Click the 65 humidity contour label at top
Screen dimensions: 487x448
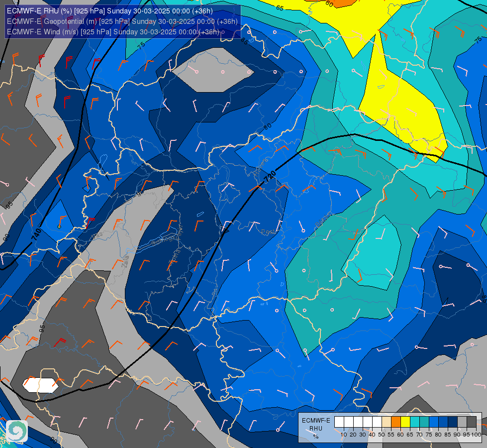pos(280,8)
